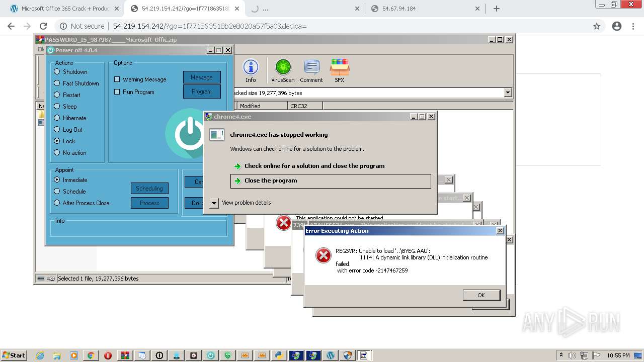The height and width of the screenshot is (362, 644).
Task: Open the Windows Start menu
Action: pyautogui.click(x=14, y=355)
